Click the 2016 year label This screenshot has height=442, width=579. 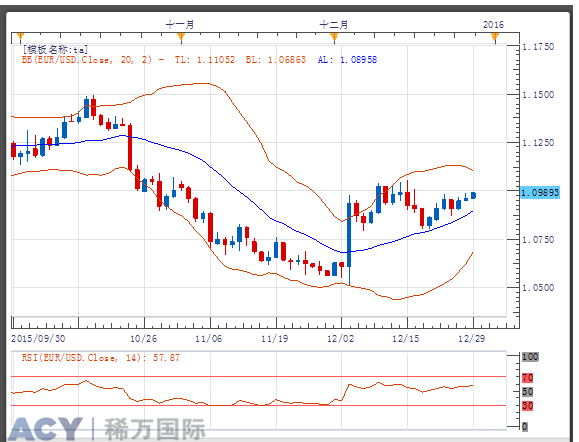493,25
